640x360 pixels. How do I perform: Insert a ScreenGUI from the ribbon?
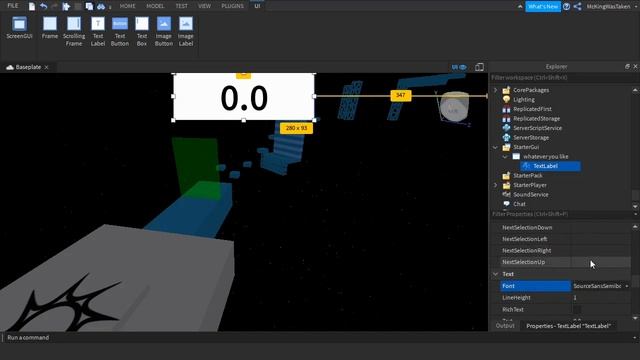click(x=19, y=28)
